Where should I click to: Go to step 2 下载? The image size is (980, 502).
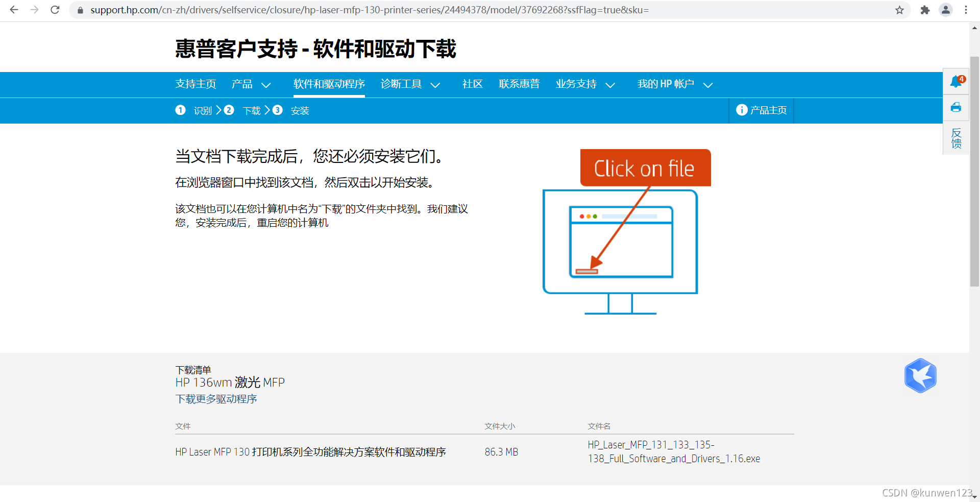(x=242, y=110)
